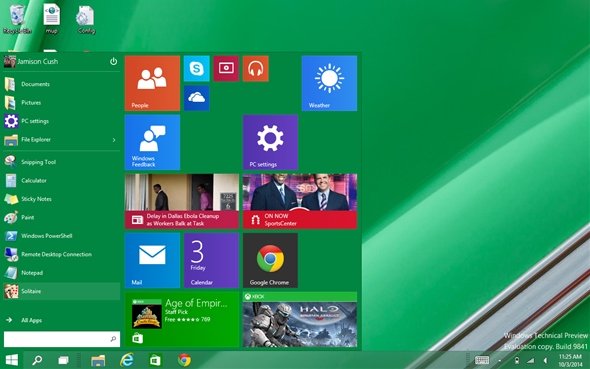Screen dimensions: 590x369
Task: Open the Music headphones tile
Action: (255, 68)
